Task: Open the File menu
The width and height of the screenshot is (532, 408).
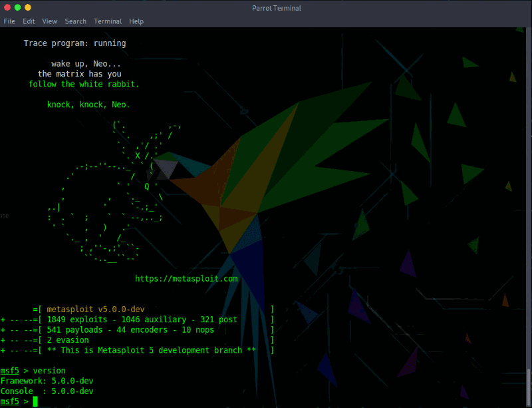Action: click(x=9, y=21)
